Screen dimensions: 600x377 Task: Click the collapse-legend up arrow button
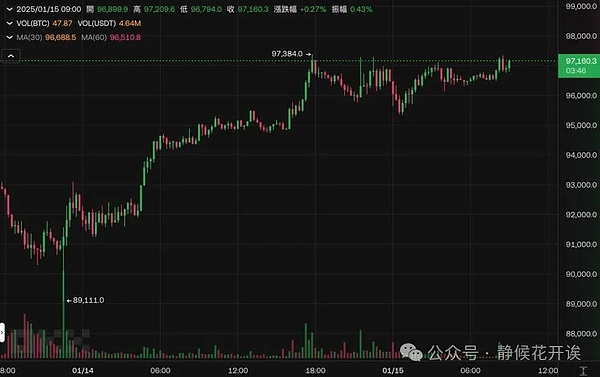pyautogui.click(x=11, y=56)
